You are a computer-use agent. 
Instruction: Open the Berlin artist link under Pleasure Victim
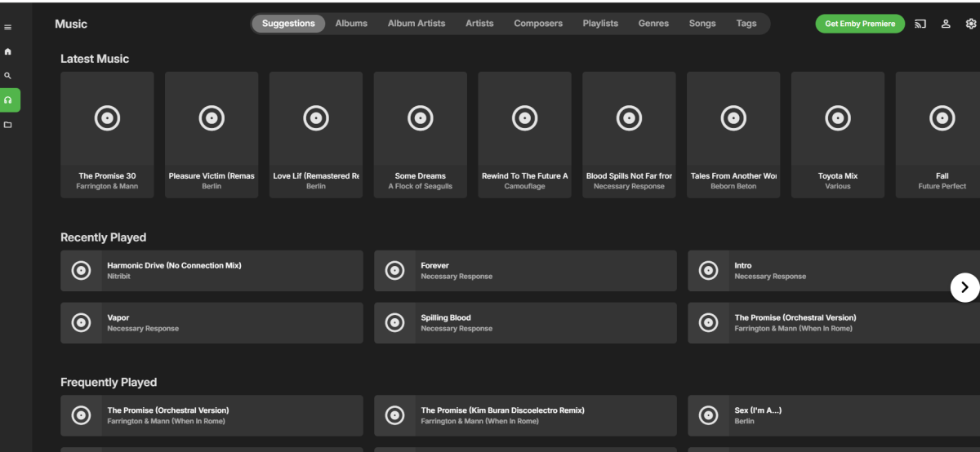(x=212, y=187)
